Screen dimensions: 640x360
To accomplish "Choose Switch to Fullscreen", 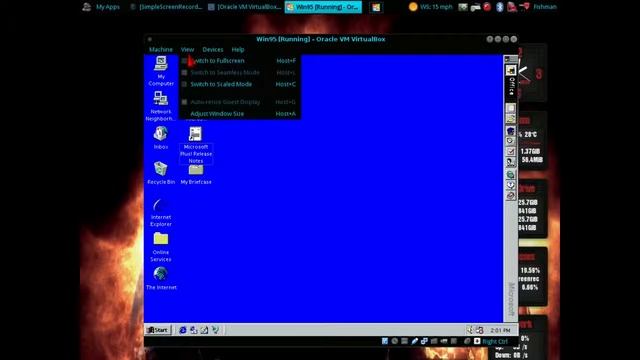I will click(x=240, y=60).
